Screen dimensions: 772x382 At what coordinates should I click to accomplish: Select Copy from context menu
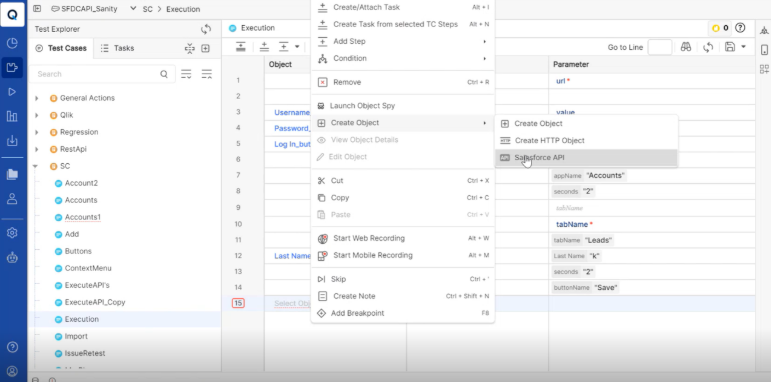pyautogui.click(x=402, y=197)
